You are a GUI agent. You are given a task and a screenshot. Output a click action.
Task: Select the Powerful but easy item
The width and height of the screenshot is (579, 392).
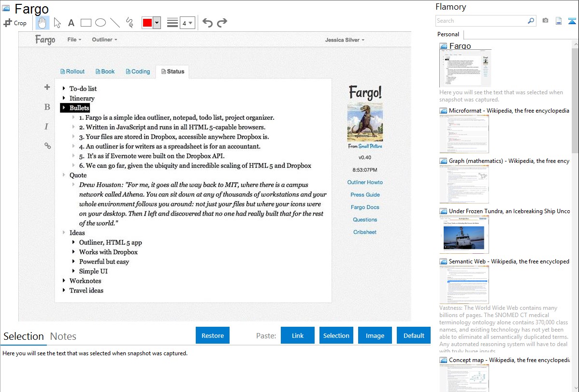104,261
